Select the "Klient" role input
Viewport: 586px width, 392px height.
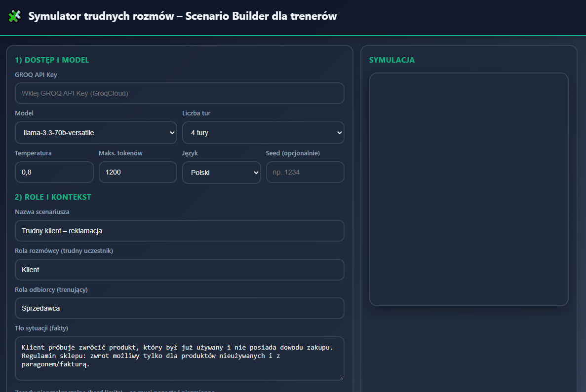click(x=179, y=270)
